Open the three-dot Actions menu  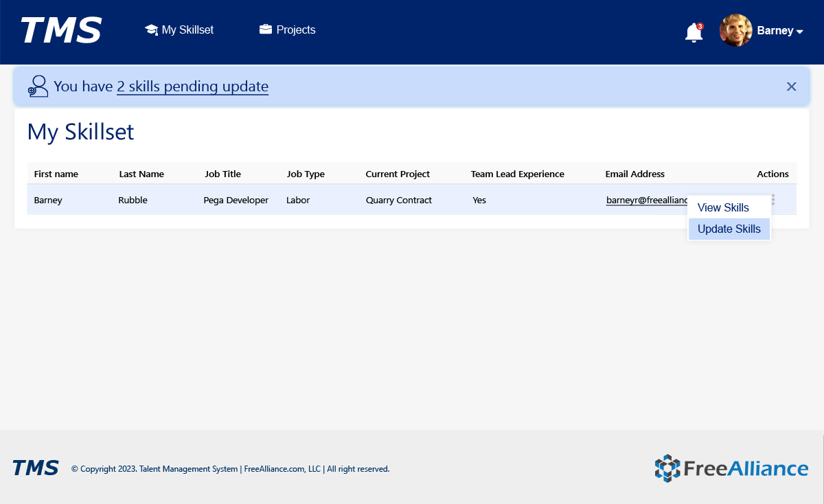point(772,200)
